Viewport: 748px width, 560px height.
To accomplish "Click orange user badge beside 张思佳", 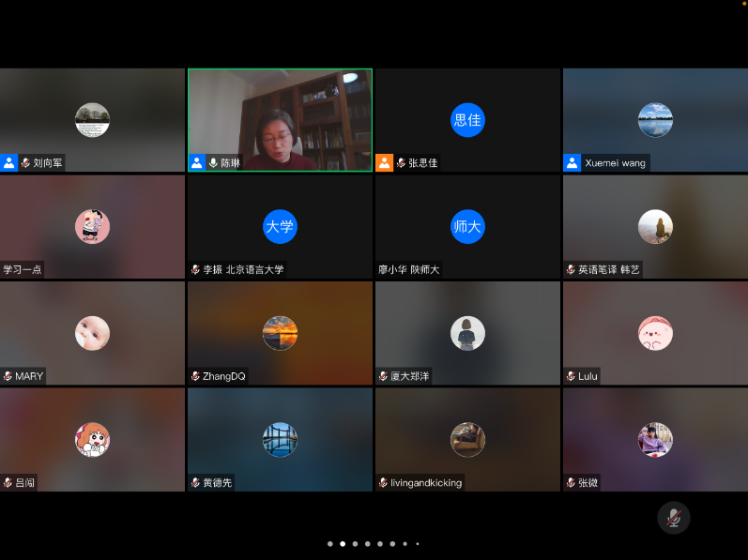I will [384, 163].
